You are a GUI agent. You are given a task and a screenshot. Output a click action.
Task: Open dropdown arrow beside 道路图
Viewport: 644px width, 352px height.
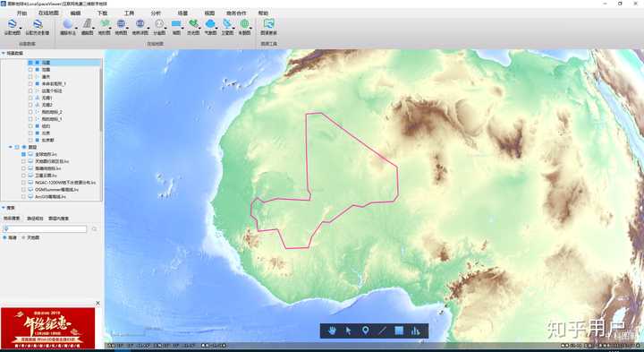94,28
